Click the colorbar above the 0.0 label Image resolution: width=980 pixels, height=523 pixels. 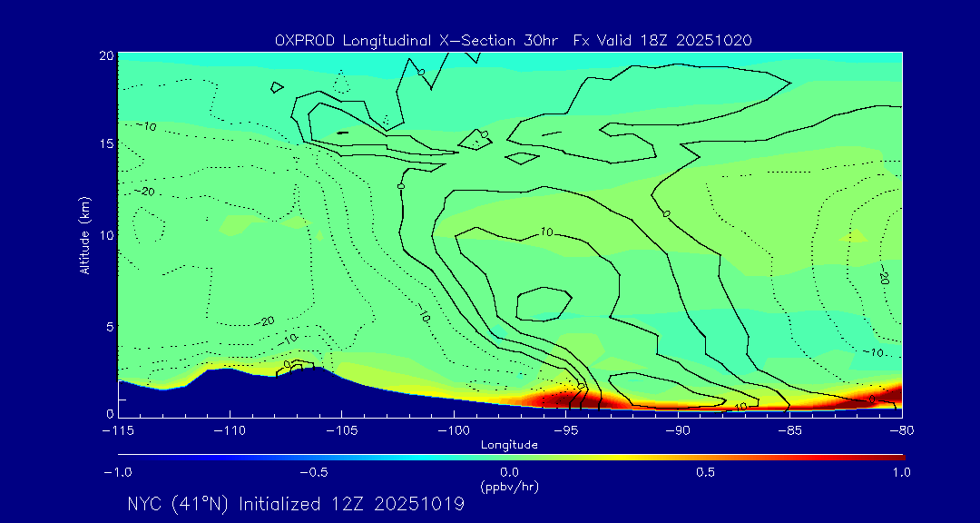(x=510, y=456)
